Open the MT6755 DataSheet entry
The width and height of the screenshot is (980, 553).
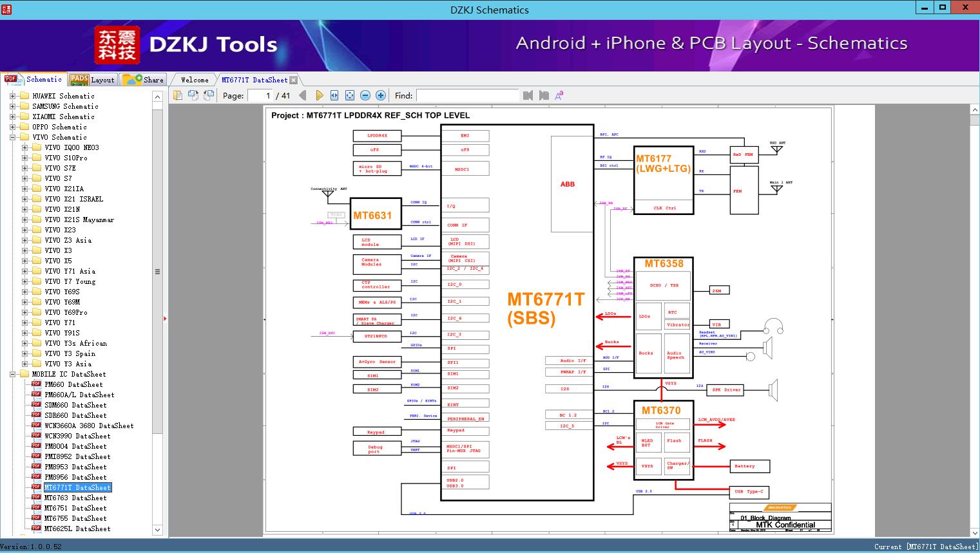(x=75, y=518)
